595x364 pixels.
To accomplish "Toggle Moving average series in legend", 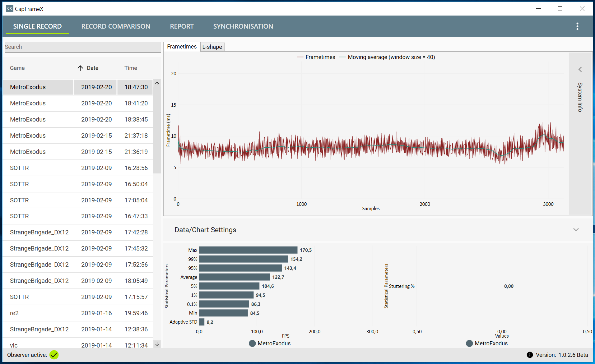I will tap(387, 57).
